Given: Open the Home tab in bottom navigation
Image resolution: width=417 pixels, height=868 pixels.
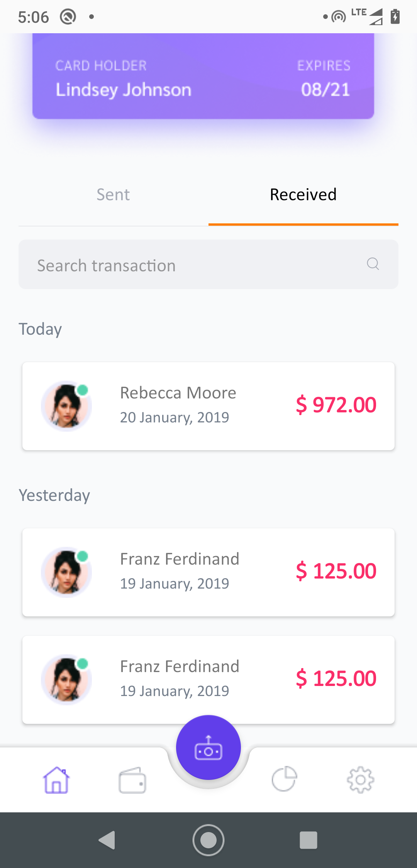Looking at the screenshot, I should [x=56, y=780].
